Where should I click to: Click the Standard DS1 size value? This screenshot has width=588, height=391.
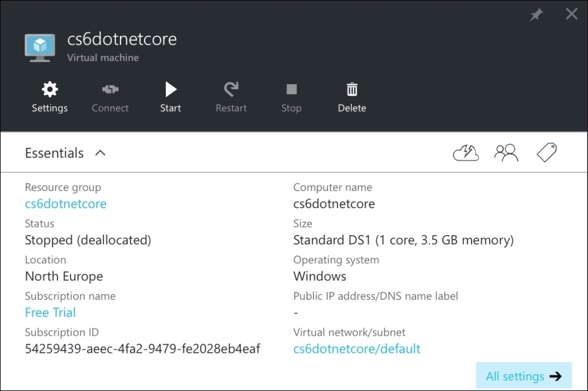point(403,240)
